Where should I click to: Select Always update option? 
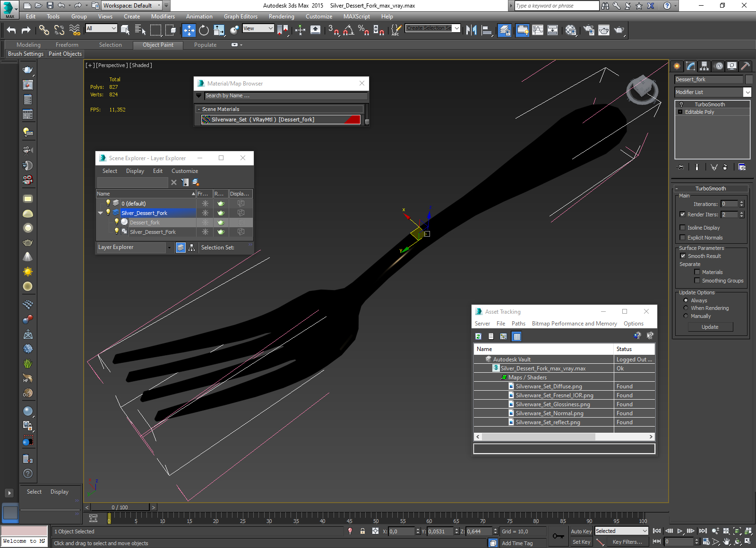pyautogui.click(x=686, y=300)
